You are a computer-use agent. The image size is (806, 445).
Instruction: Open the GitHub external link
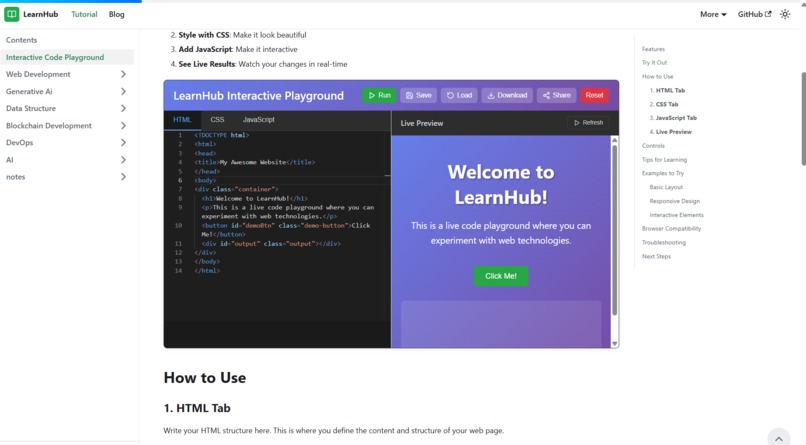[x=754, y=14]
